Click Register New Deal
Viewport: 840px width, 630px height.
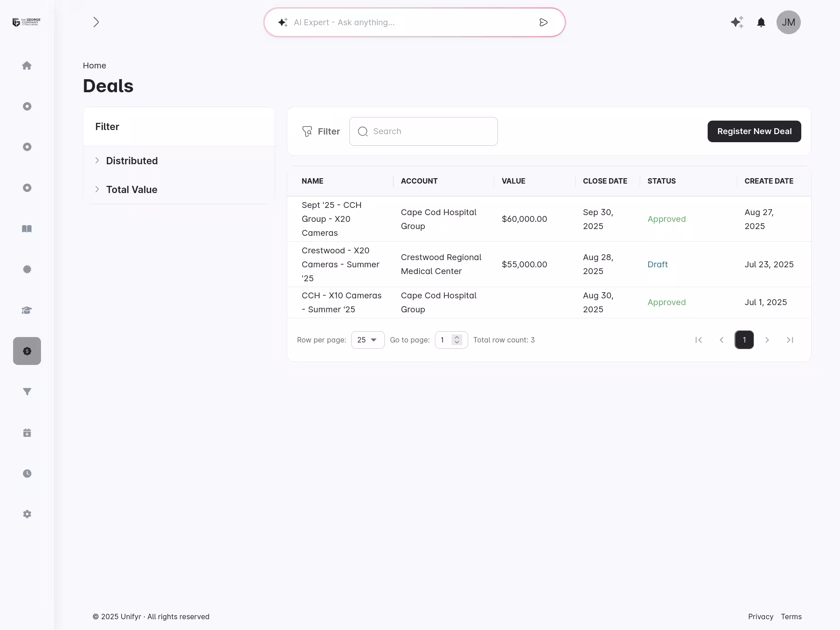tap(754, 131)
